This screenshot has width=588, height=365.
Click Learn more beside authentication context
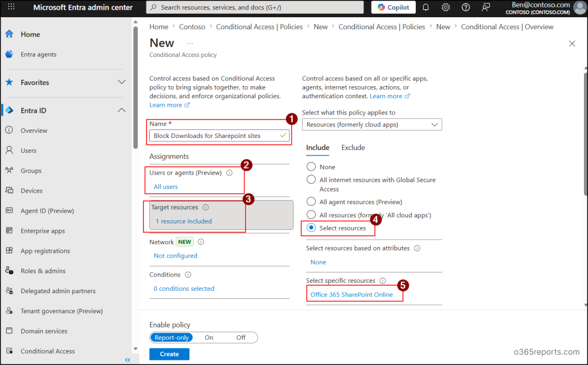click(x=390, y=96)
